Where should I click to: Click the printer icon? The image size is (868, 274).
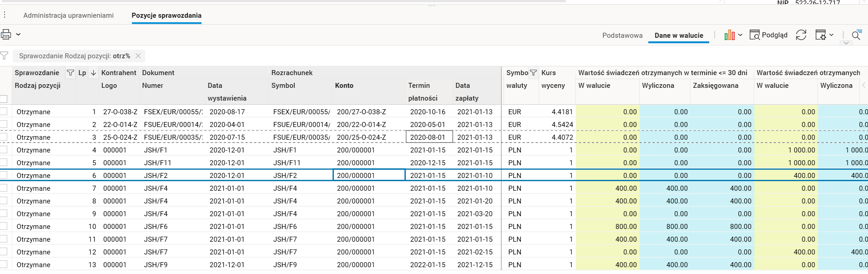pos(6,35)
